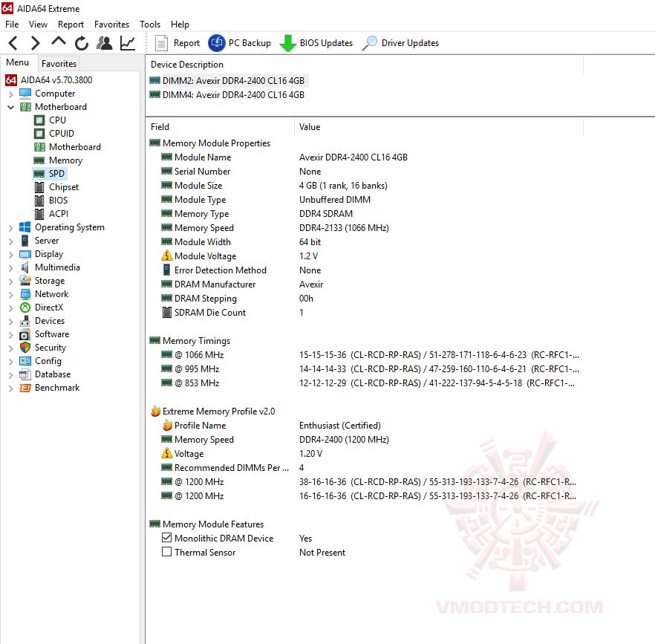Open the graph chart icon in toolbar
This screenshot has width=655, height=644.
point(128,43)
